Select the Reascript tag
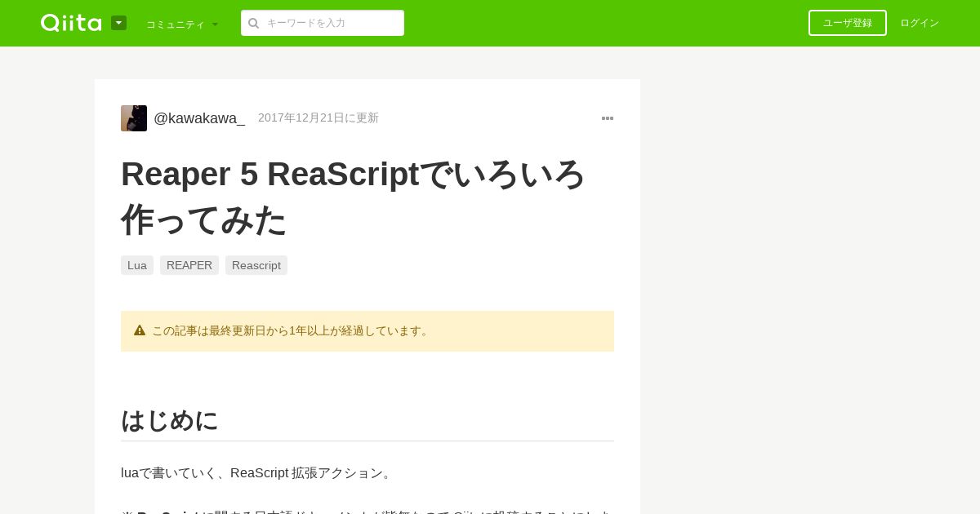This screenshot has height=514, width=980. (256, 265)
